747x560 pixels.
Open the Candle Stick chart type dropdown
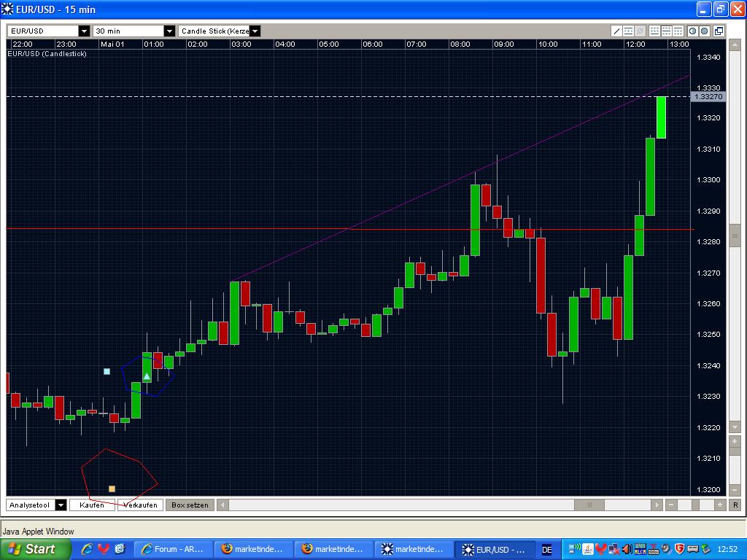point(255,31)
